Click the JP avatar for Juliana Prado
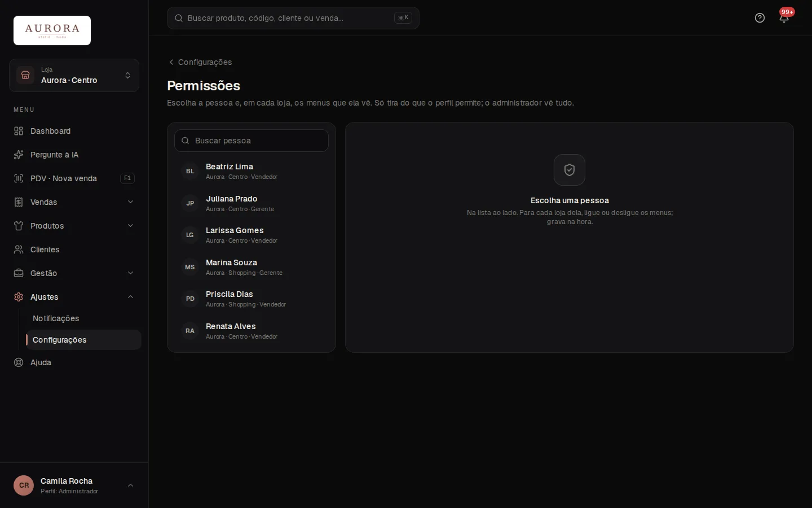This screenshot has width=812, height=508. pos(190,203)
